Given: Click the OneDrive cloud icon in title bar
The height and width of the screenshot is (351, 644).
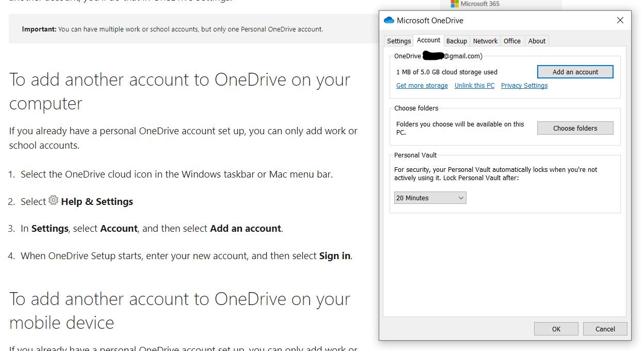Looking at the screenshot, I should click(x=389, y=20).
